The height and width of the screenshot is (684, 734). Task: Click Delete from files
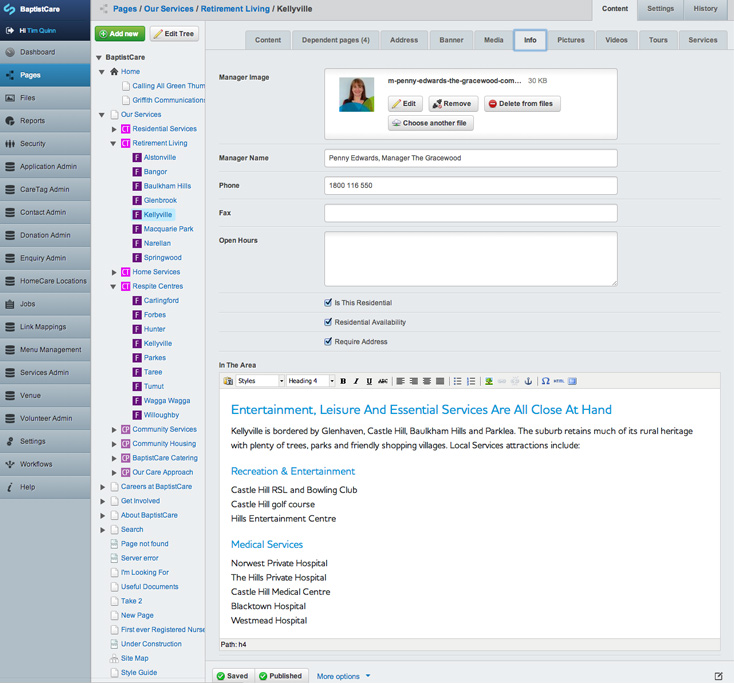click(522, 103)
